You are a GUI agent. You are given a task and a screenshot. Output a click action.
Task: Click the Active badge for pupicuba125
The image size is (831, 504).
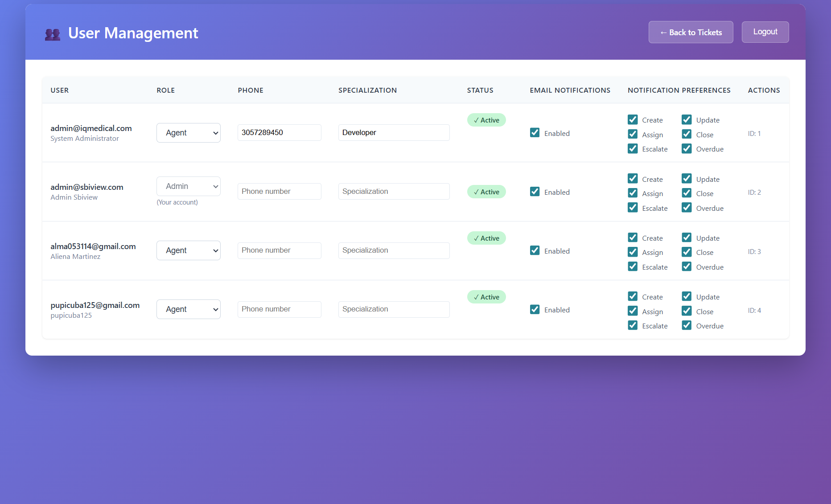(x=486, y=296)
